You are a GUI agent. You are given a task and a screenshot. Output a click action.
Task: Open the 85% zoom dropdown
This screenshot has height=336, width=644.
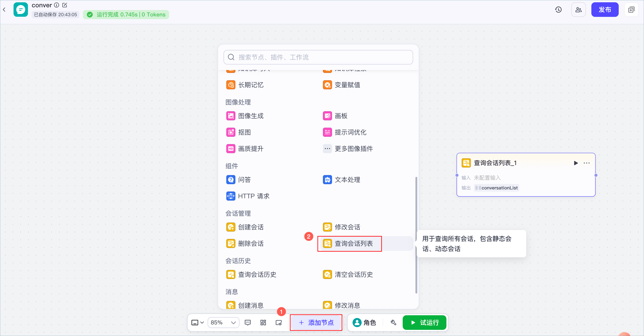[223, 323]
